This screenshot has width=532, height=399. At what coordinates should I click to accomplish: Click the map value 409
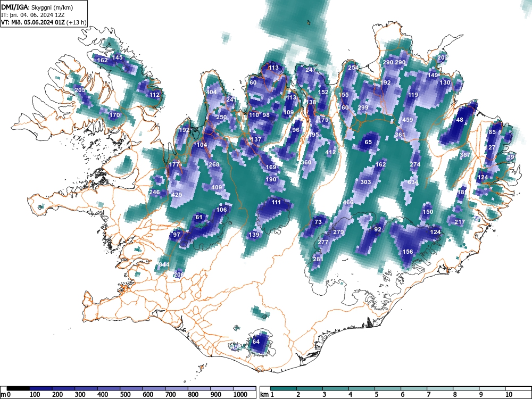(x=217, y=187)
